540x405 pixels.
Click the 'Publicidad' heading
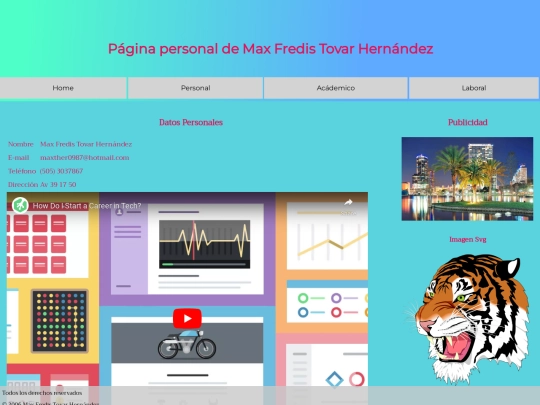tap(467, 122)
